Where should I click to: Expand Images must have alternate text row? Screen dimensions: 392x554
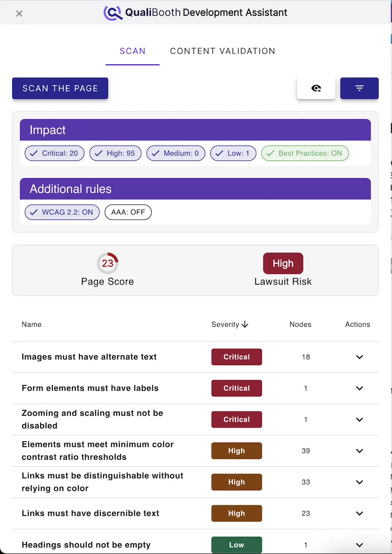[x=359, y=357]
